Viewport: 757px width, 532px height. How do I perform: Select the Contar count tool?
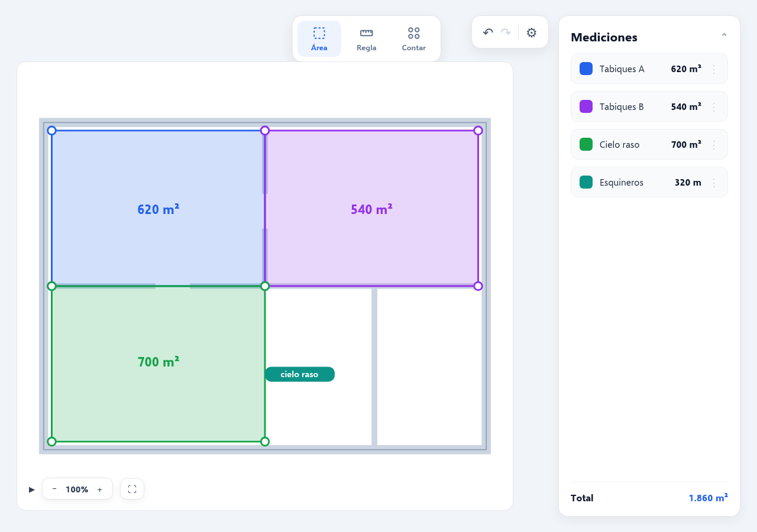(x=414, y=39)
